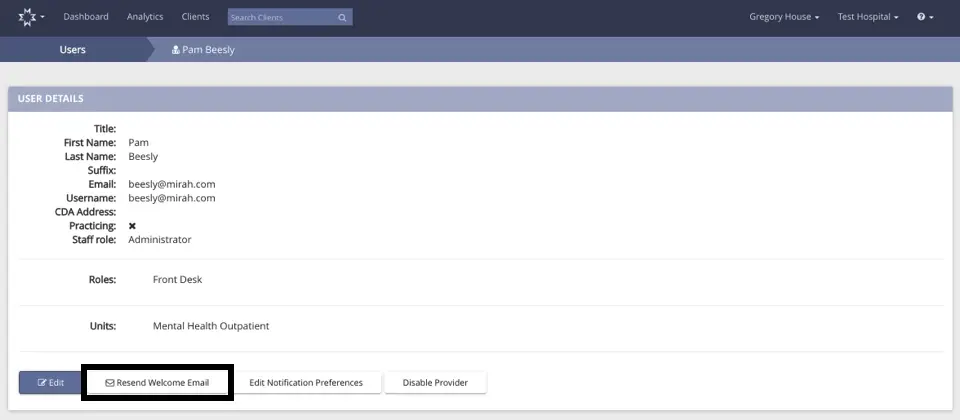Expand the Gregory House user menu
This screenshot has height=420, width=960.
click(x=784, y=17)
